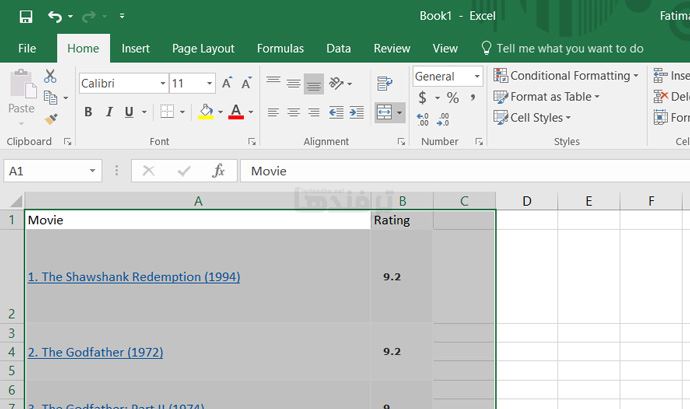Open the Font dialog launcher
This screenshot has width=690, height=409.
(252, 141)
